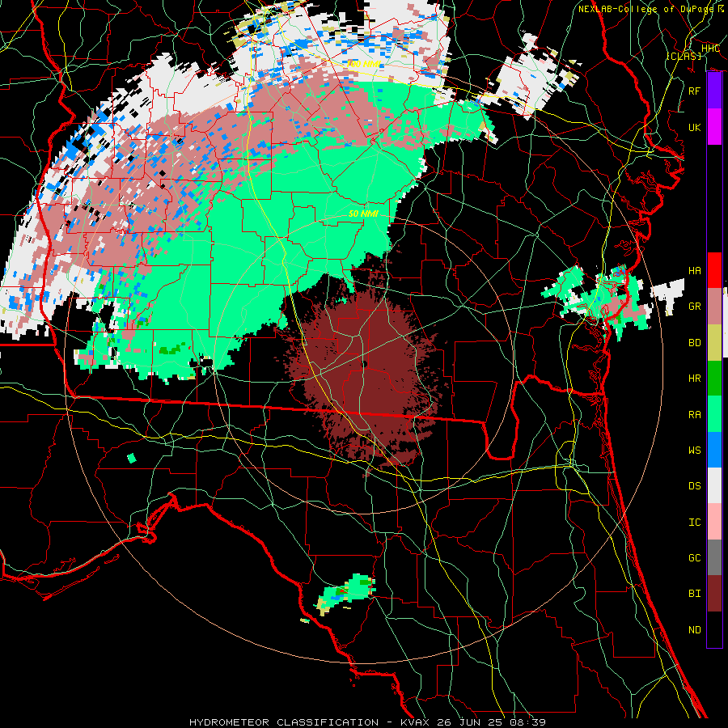The width and height of the screenshot is (728, 728).
Task: Select the BD yellow-tan legend block
Action: point(714,342)
